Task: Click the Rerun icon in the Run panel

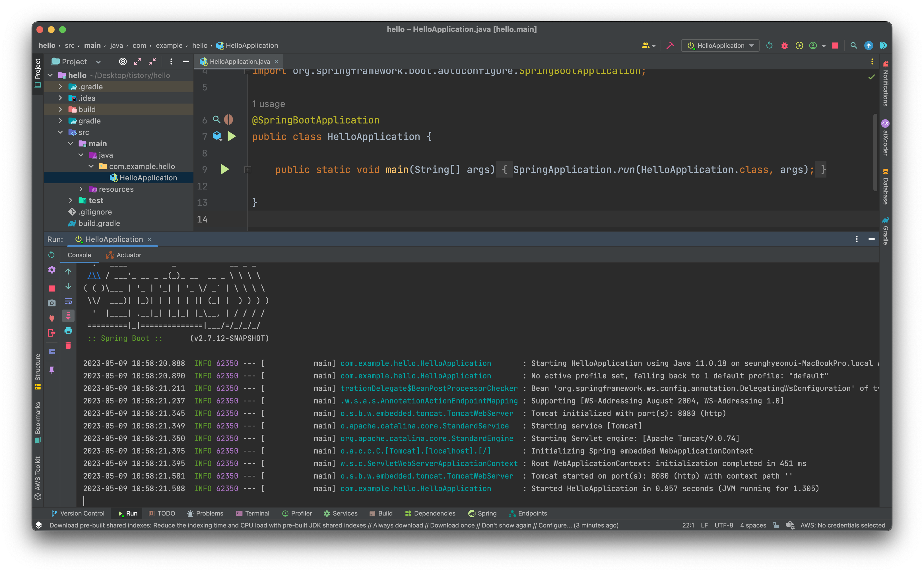Action: coord(51,255)
